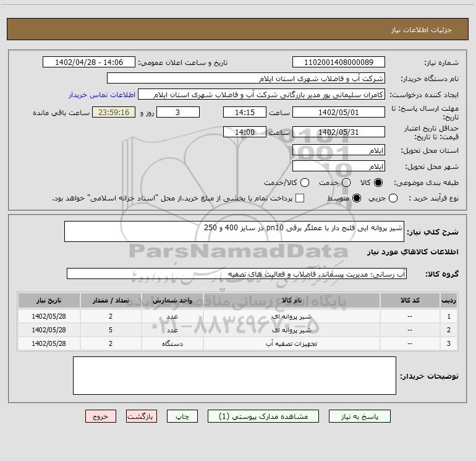
Task: Click the 'ردیف' column header
Action: 449,300
